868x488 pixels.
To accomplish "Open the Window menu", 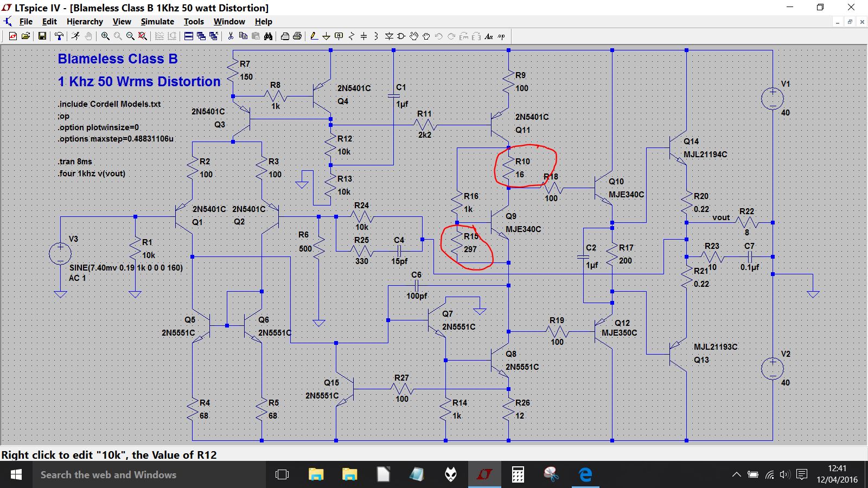I will (x=229, y=22).
